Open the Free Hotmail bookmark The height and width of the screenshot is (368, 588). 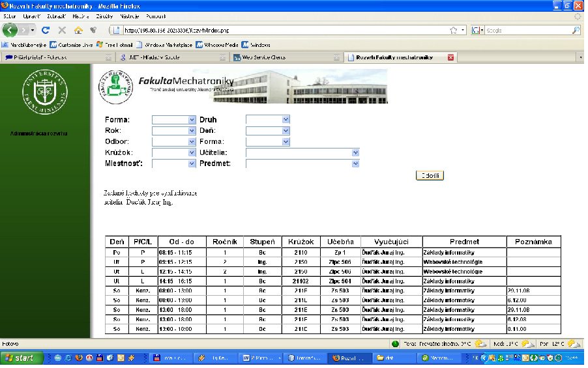point(114,44)
